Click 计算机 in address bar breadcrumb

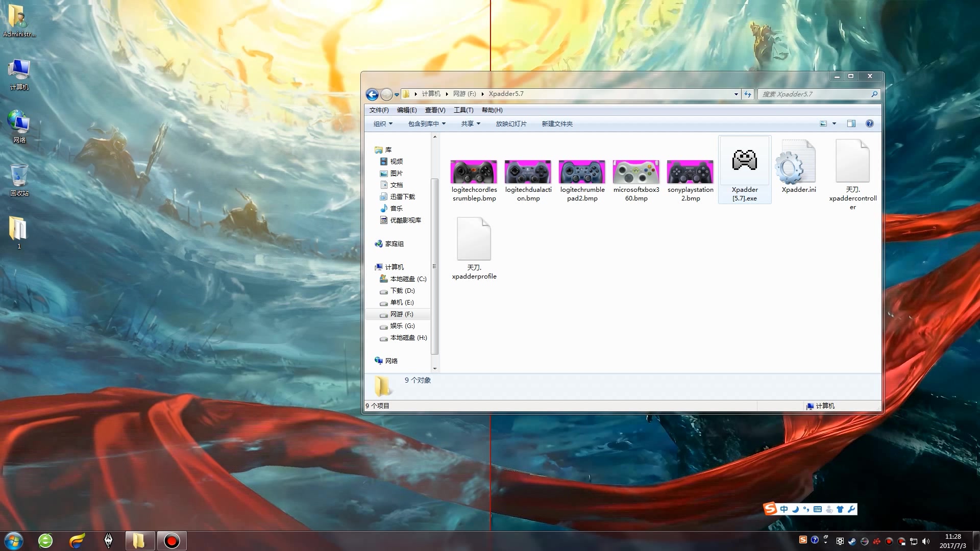tap(431, 94)
